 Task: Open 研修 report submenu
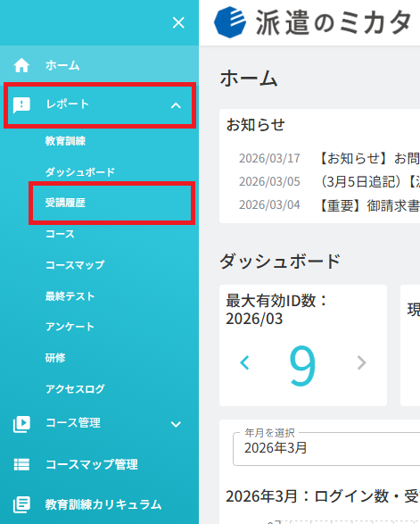pyautogui.click(x=55, y=358)
